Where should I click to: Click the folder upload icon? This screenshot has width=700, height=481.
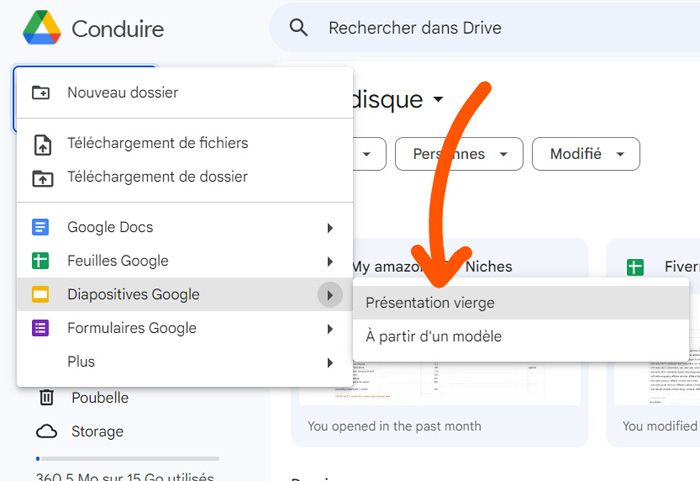pyautogui.click(x=42, y=178)
